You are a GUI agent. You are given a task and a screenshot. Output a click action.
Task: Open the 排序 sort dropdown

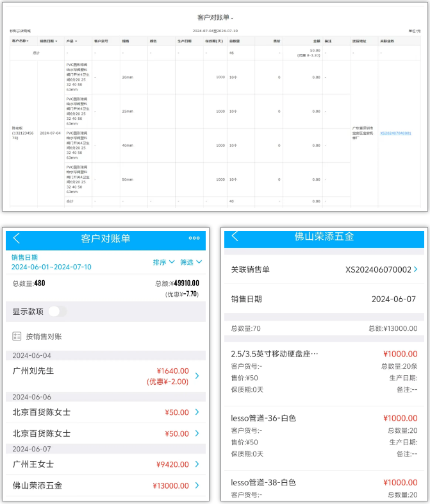[x=164, y=262]
